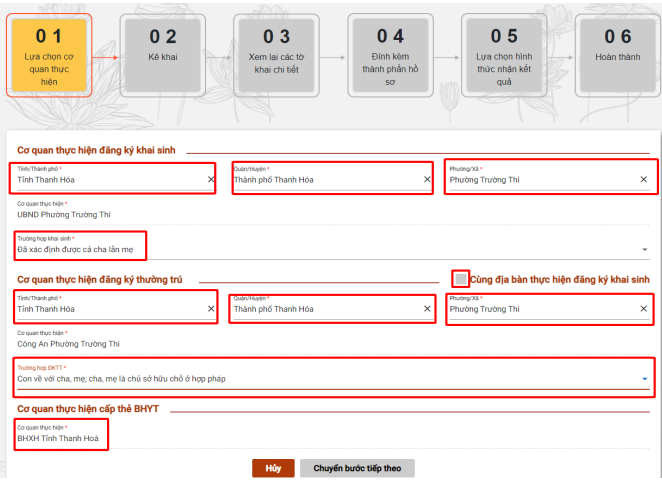Clear the birth registration Phường/Xã field
Screen dimensions: 662x482
point(643,180)
